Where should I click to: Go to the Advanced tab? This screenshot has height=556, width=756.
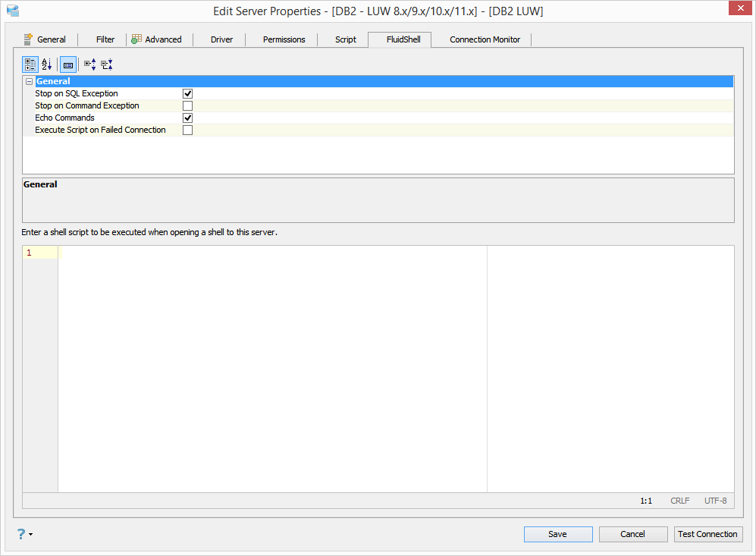point(157,39)
